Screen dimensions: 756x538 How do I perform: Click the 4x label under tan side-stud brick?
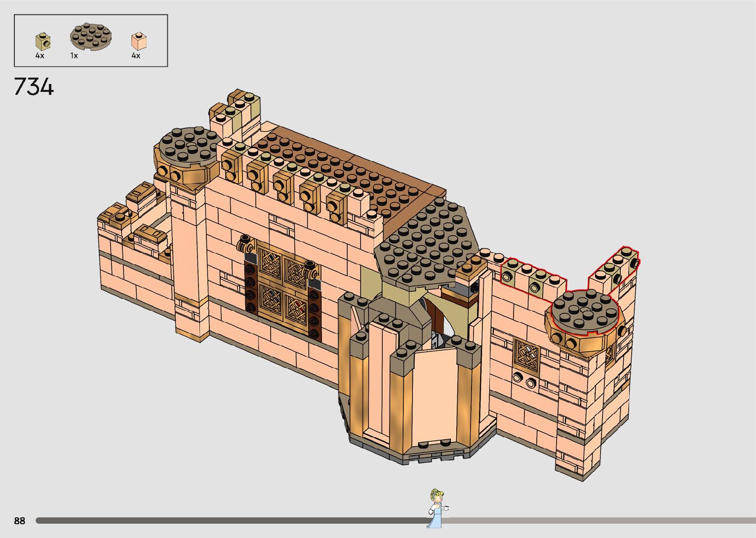(x=40, y=56)
